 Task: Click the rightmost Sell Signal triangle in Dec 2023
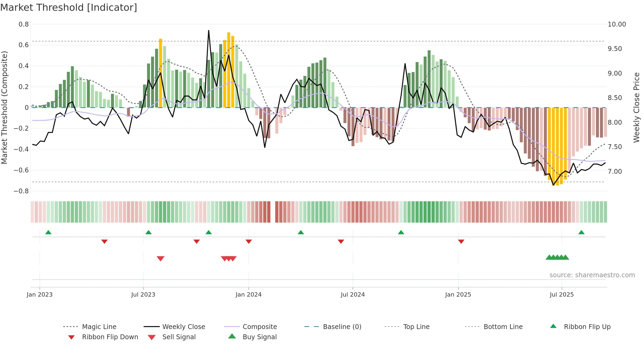pyautogui.click(x=233, y=258)
